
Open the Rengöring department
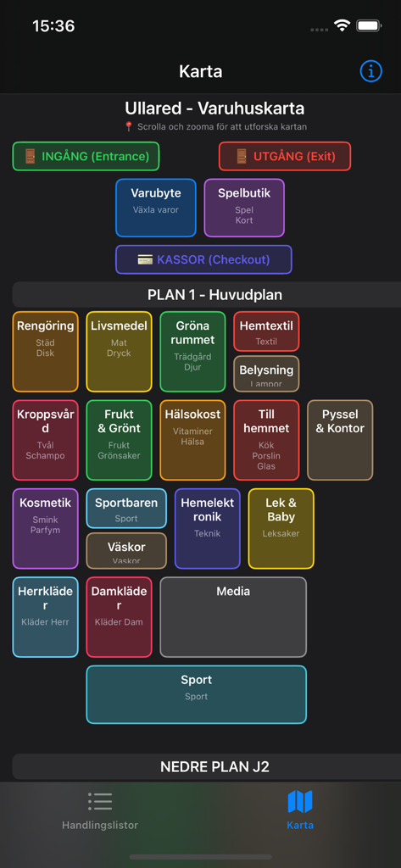tap(46, 352)
